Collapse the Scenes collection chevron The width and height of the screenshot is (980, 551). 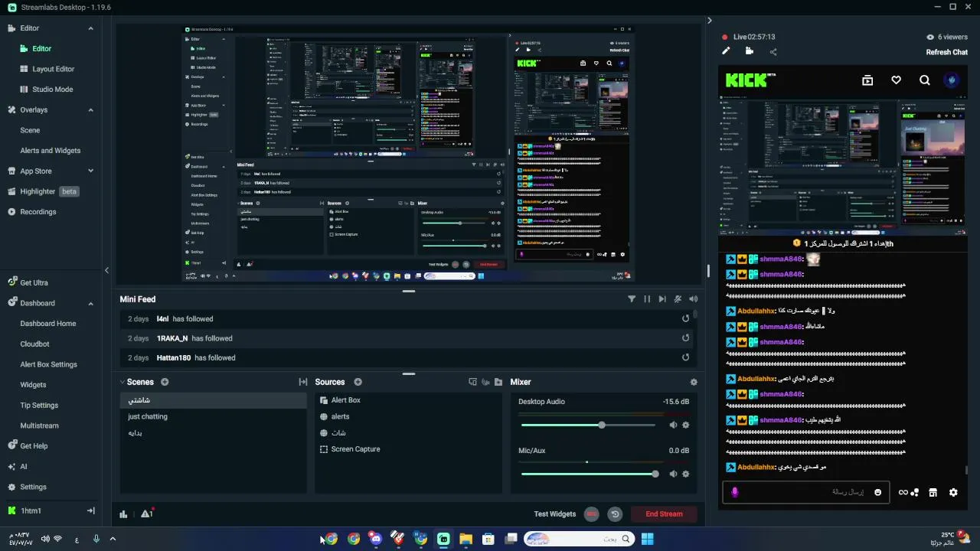tap(122, 382)
